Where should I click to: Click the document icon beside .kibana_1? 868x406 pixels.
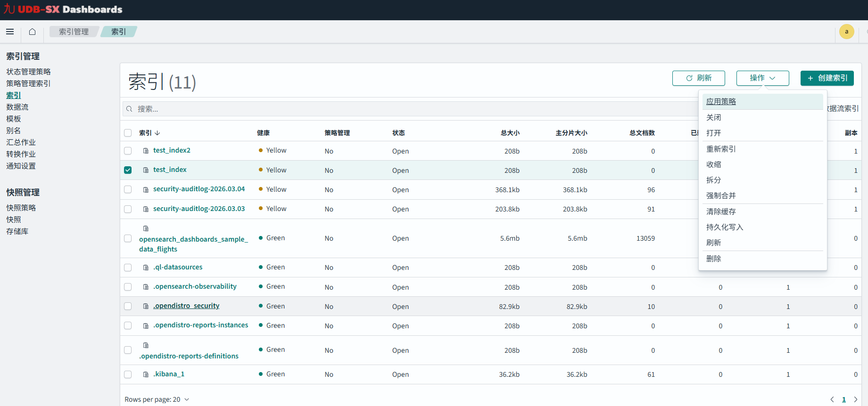[146, 374]
